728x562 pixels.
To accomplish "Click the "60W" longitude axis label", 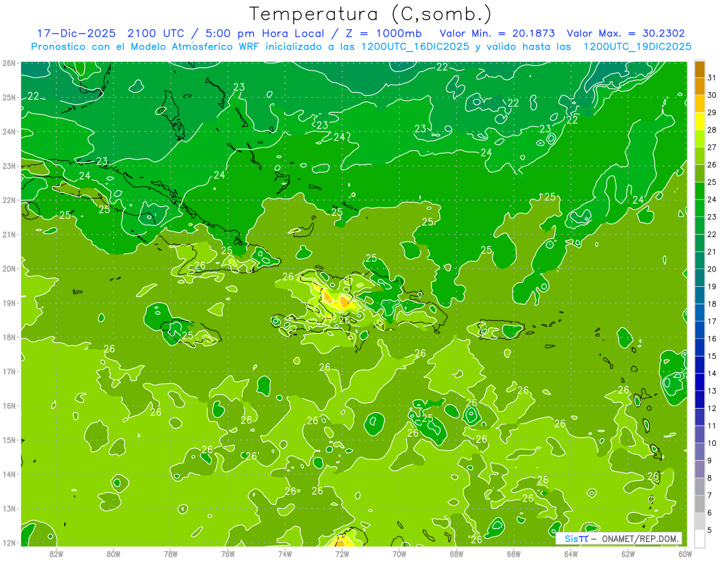I will click(686, 554).
